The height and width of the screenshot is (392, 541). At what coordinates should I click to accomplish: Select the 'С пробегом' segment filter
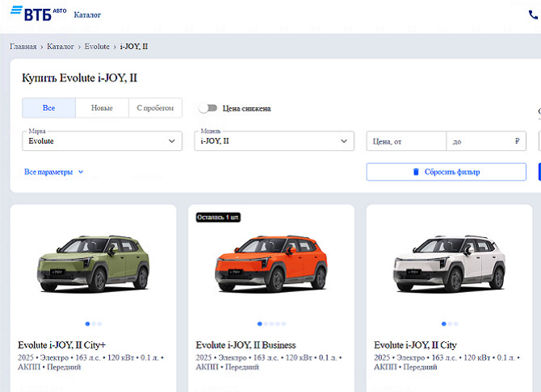(x=155, y=108)
